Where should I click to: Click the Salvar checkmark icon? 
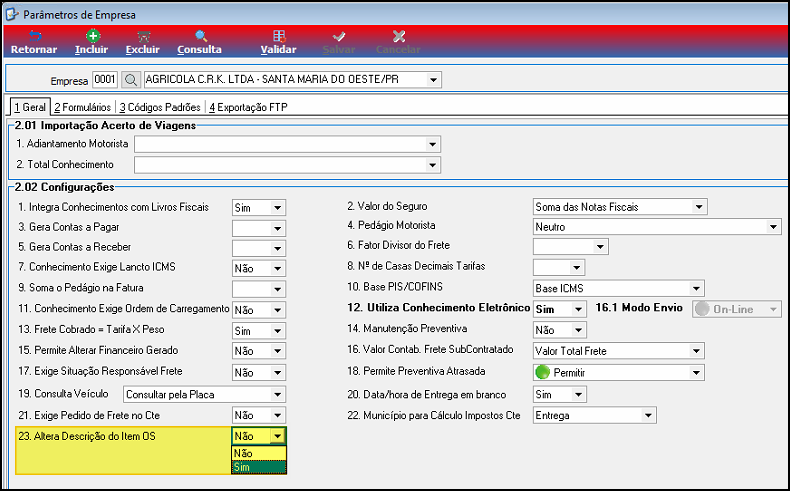tap(339, 36)
